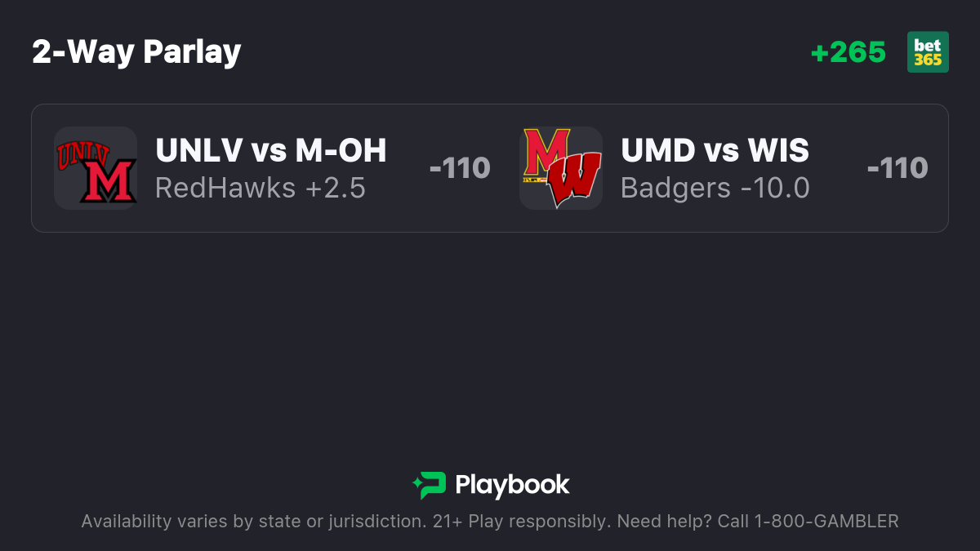Screen dimensions: 980x551
Task: Select the +265 parlay odds
Action: [848, 52]
